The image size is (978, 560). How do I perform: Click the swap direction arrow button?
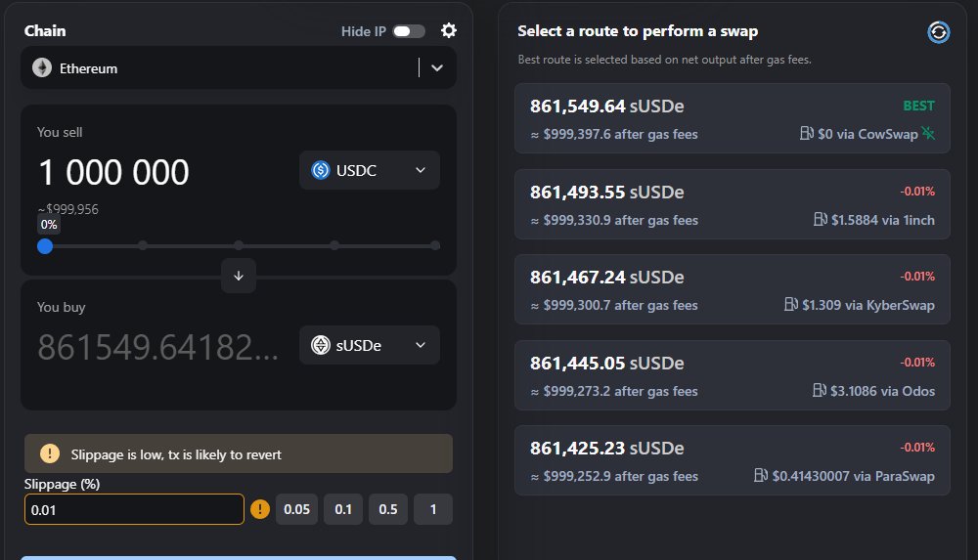pyautogui.click(x=239, y=276)
